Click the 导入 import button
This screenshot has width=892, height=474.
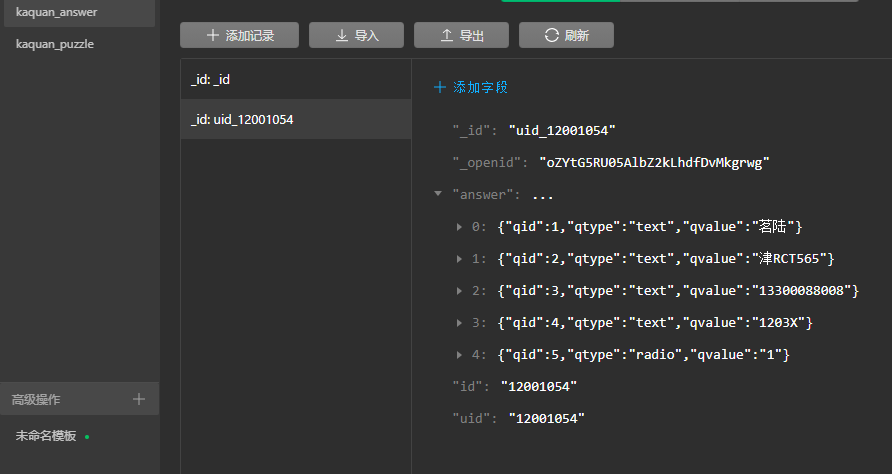click(356, 35)
